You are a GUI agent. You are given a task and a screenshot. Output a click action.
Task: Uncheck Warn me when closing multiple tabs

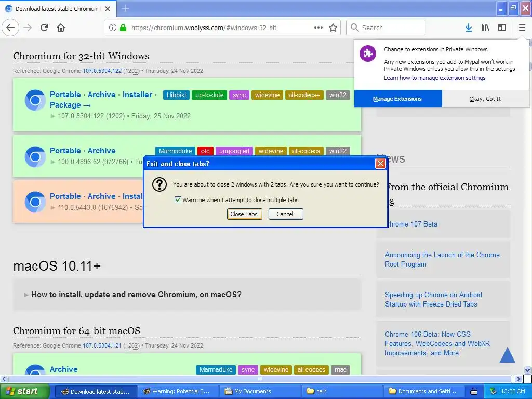tap(178, 200)
